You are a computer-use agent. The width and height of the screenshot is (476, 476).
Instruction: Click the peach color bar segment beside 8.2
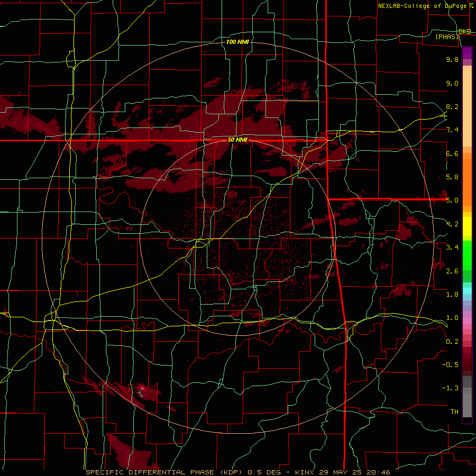[x=467, y=108]
